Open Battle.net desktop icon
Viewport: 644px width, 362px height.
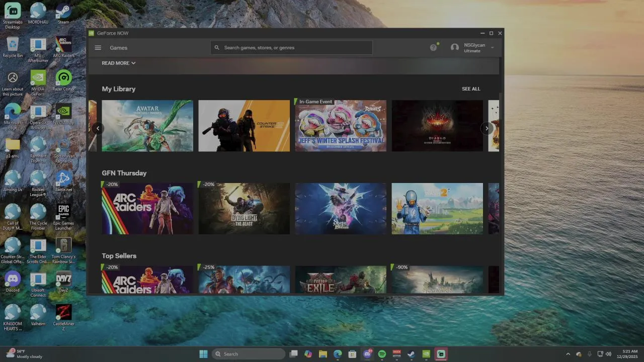(63, 182)
